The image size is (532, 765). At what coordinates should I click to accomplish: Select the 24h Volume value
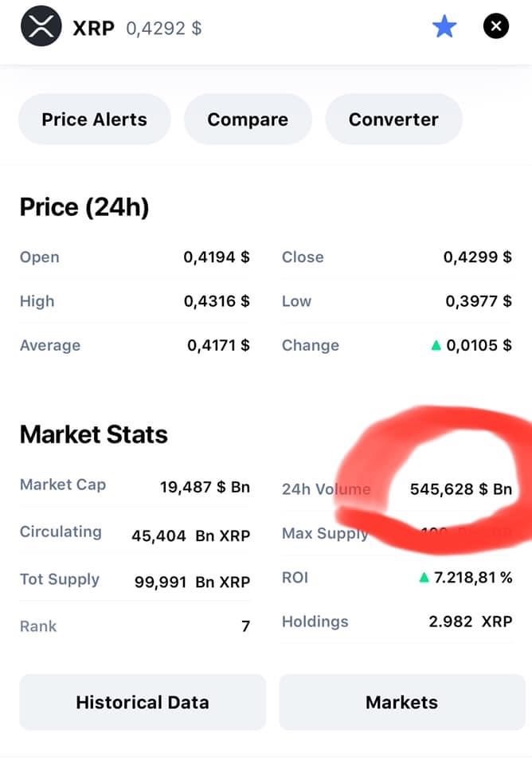tap(461, 488)
